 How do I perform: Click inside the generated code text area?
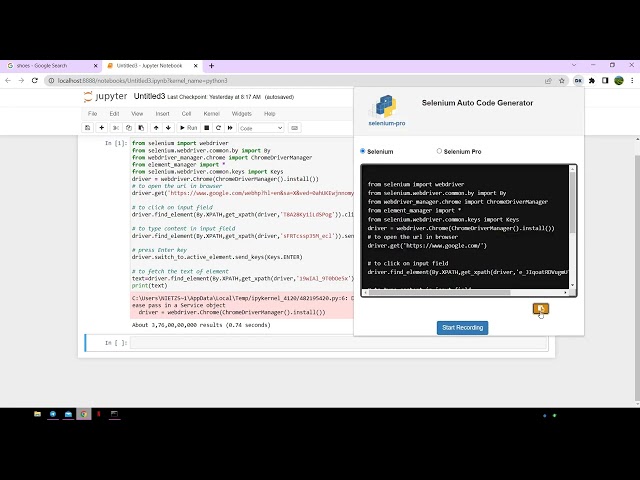coord(465,228)
